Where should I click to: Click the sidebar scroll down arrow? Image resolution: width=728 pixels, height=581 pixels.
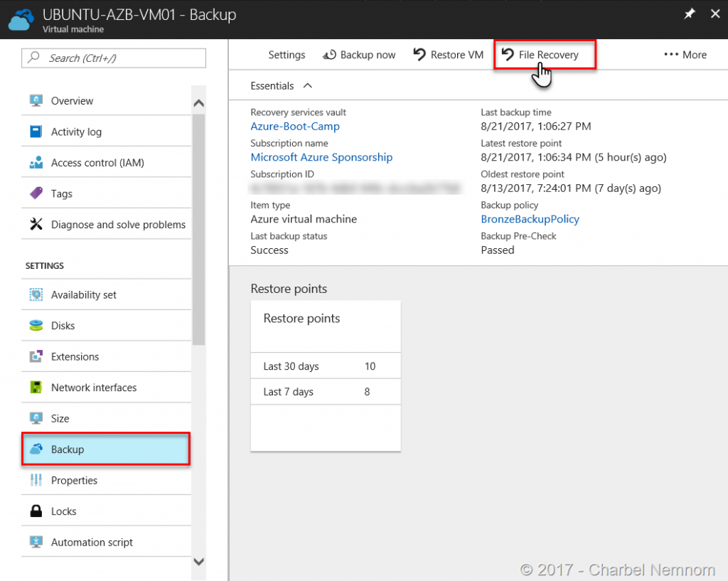click(x=199, y=562)
